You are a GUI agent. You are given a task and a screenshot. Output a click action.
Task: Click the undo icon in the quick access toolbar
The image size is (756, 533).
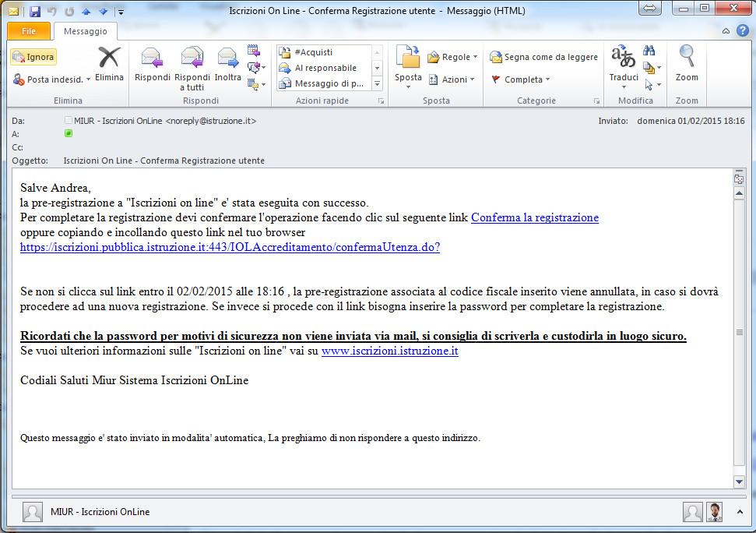[x=52, y=11]
